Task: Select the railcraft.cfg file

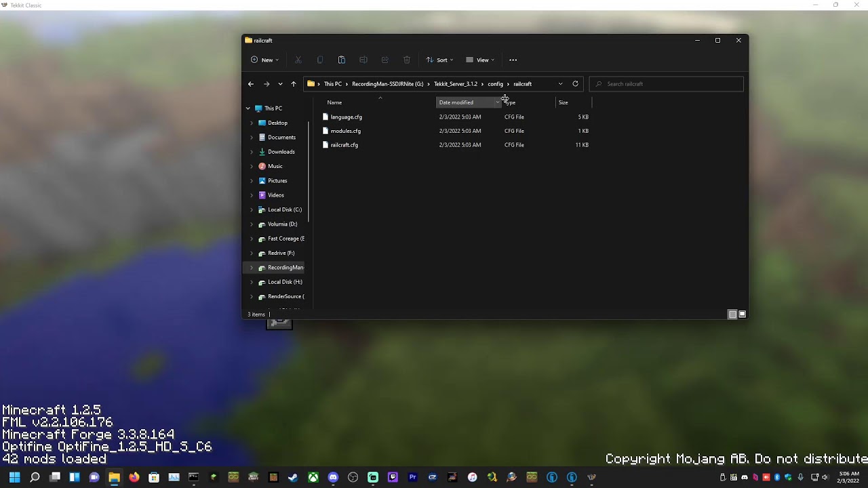Action: coord(344,145)
